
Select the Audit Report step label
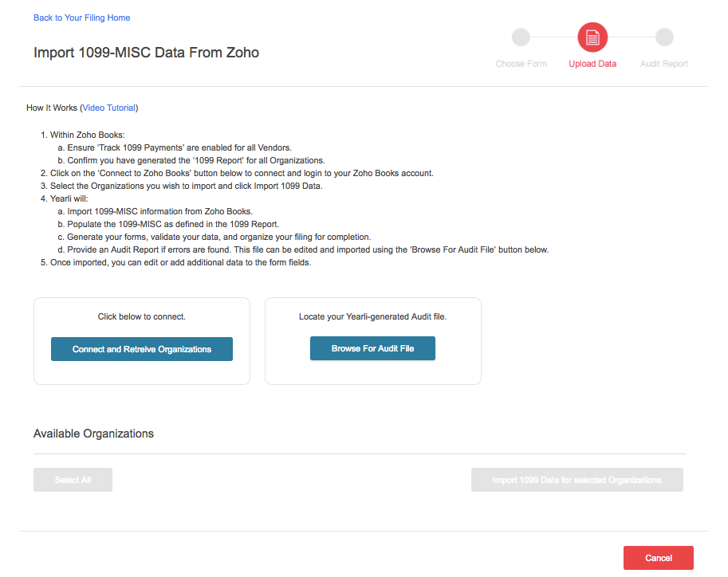[x=664, y=64]
